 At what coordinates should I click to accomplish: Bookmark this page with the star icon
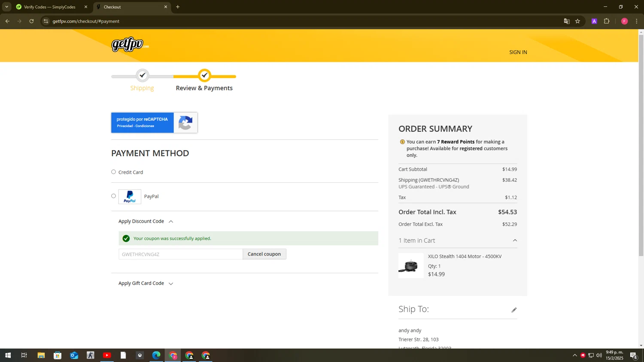pyautogui.click(x=577, y=21)
